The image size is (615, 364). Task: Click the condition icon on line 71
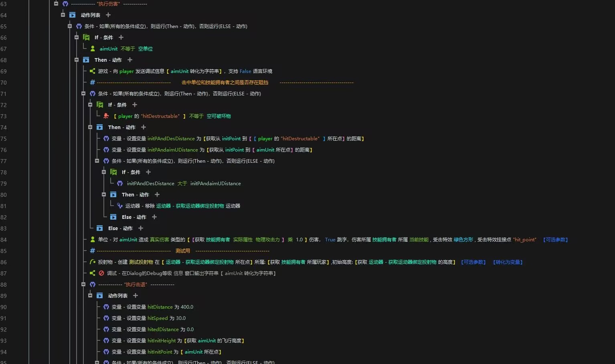pyautogui.click(x=93, y=93)
